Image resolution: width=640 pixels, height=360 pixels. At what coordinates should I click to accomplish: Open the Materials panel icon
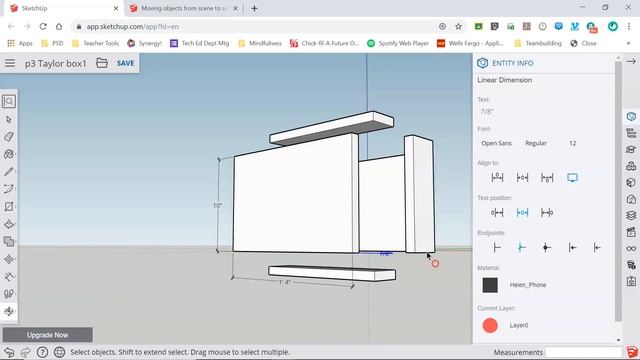point(631,182)
